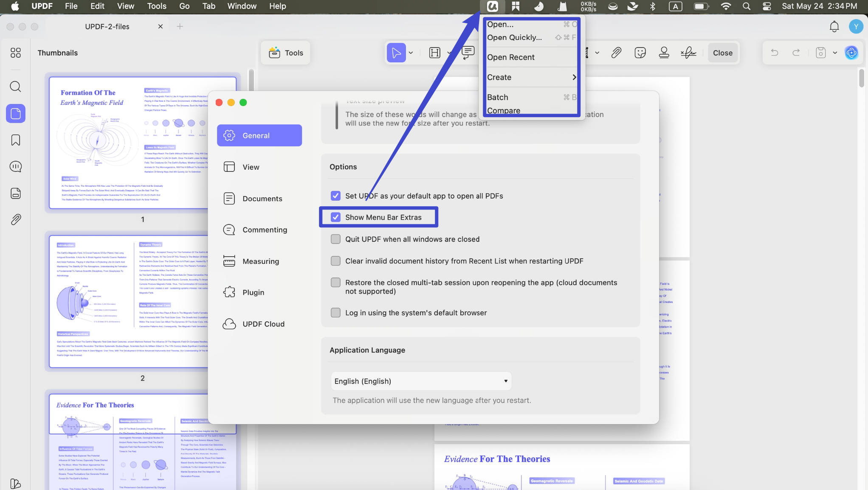This screenshot has height=490, width=868.
Task: Click the redo arrow icon
Action: coord(796,53)
